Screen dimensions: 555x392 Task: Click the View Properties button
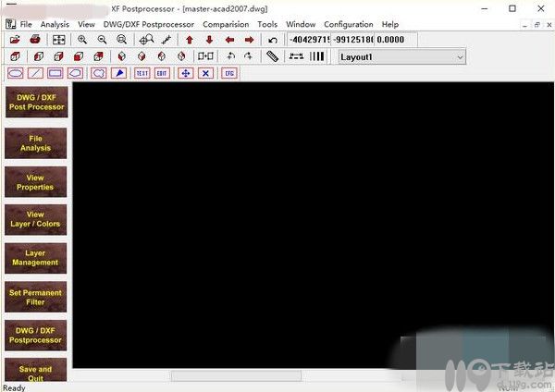36,182
